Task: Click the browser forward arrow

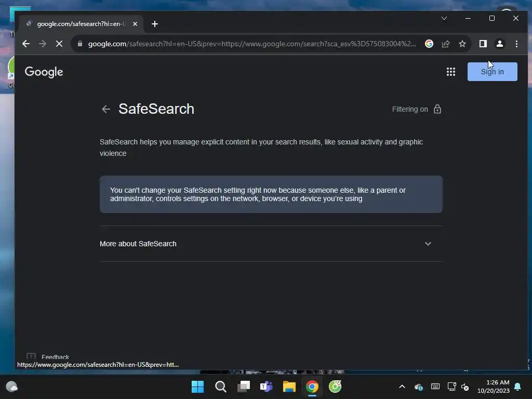Action: [43, 44]
